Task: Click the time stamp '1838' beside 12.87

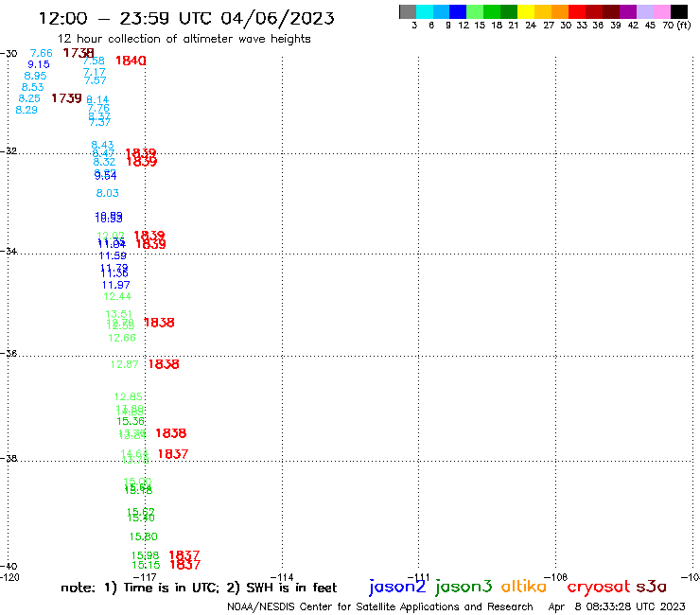Action: tap(164, 364)
